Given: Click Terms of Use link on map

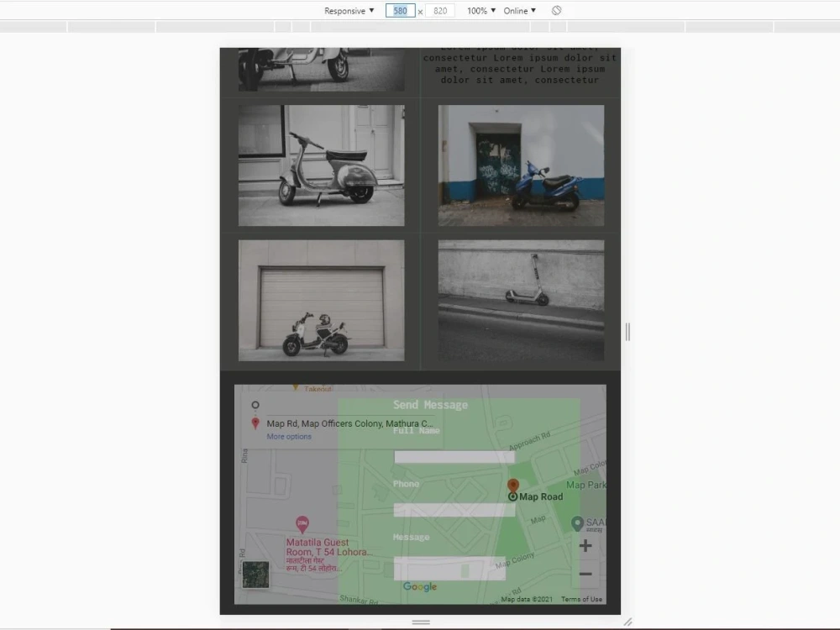Looking at the screenshot, I should coord(582,599).
